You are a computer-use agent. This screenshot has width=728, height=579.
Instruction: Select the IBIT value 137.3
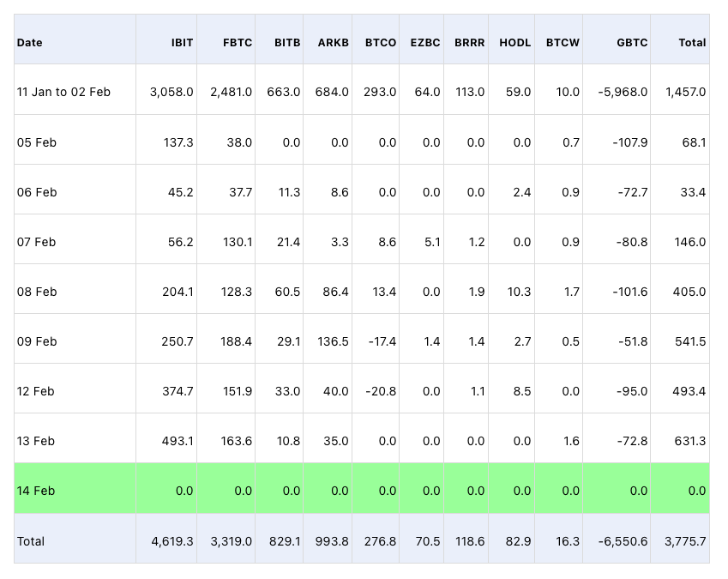point(178,142)
